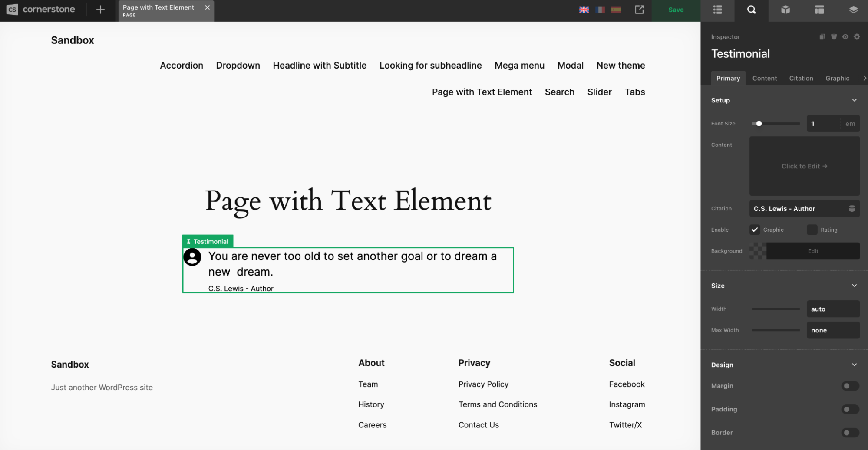
Task: Open the Inspector magnifier icon
Action: pos(751,10)
